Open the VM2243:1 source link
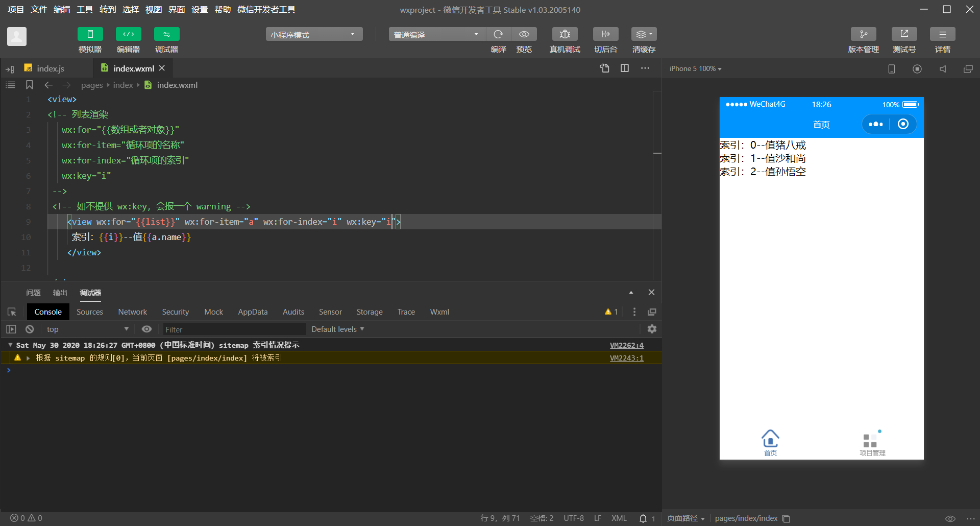 (x=627, y=358)
